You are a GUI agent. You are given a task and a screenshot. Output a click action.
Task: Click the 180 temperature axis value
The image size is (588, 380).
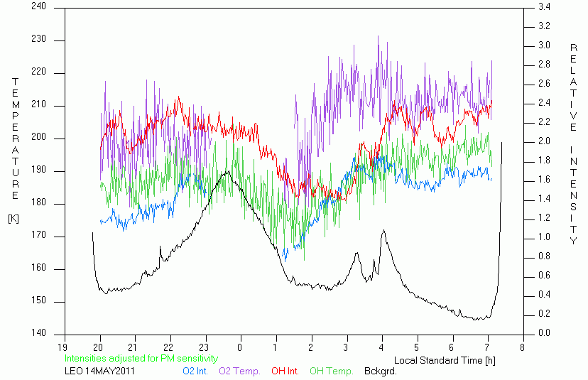click(38, 202)
